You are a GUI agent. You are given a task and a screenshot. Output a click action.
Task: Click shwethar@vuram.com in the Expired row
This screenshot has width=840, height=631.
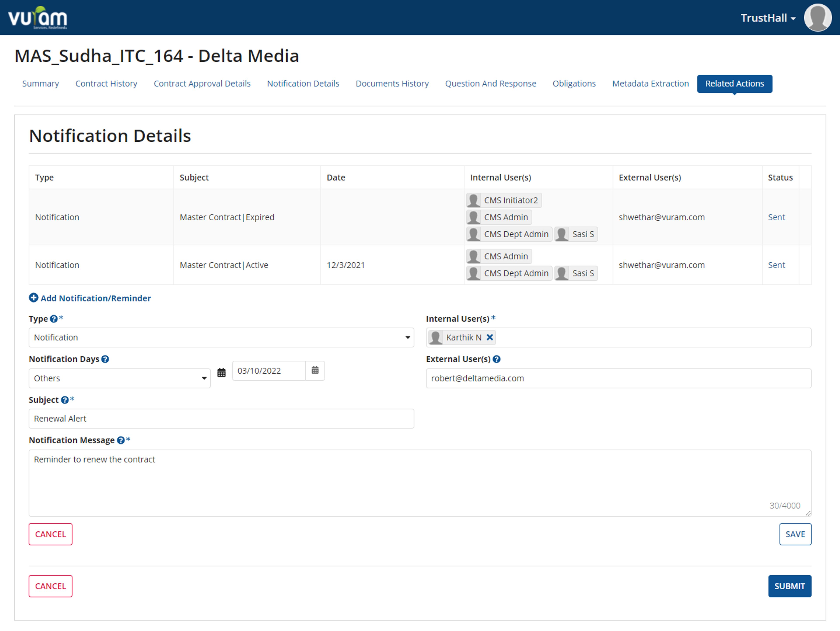pos(661,217)
